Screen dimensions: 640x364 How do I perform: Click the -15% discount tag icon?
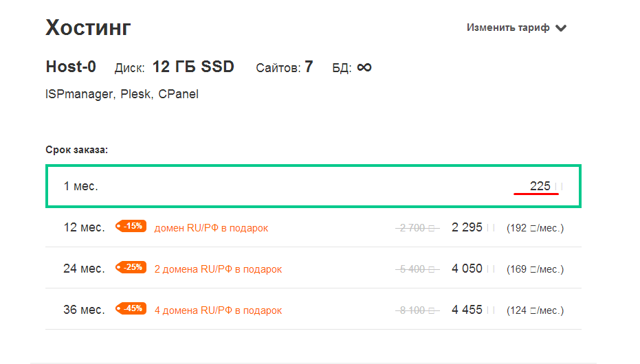131,226
